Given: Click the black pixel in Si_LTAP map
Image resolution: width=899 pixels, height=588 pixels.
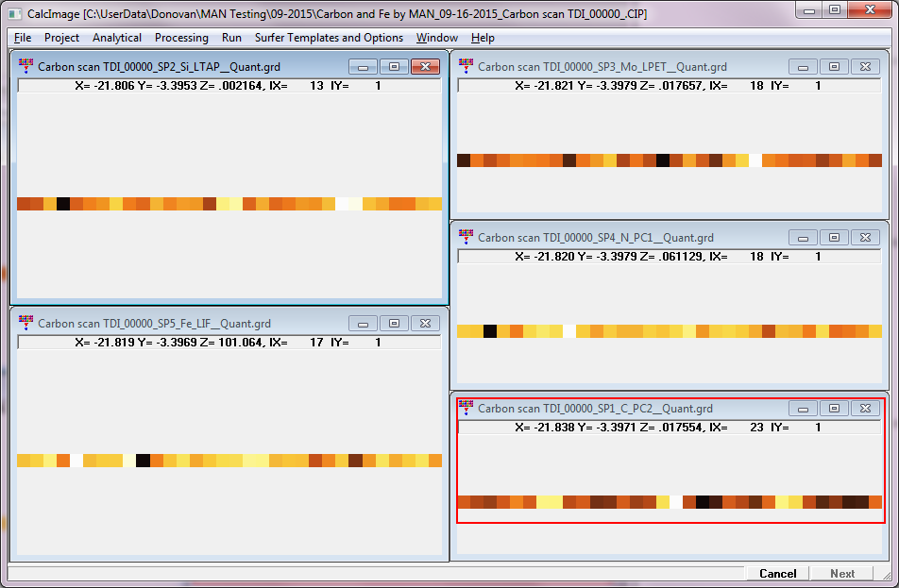Looking at the screenshot, I should click(x=63, y=204).
